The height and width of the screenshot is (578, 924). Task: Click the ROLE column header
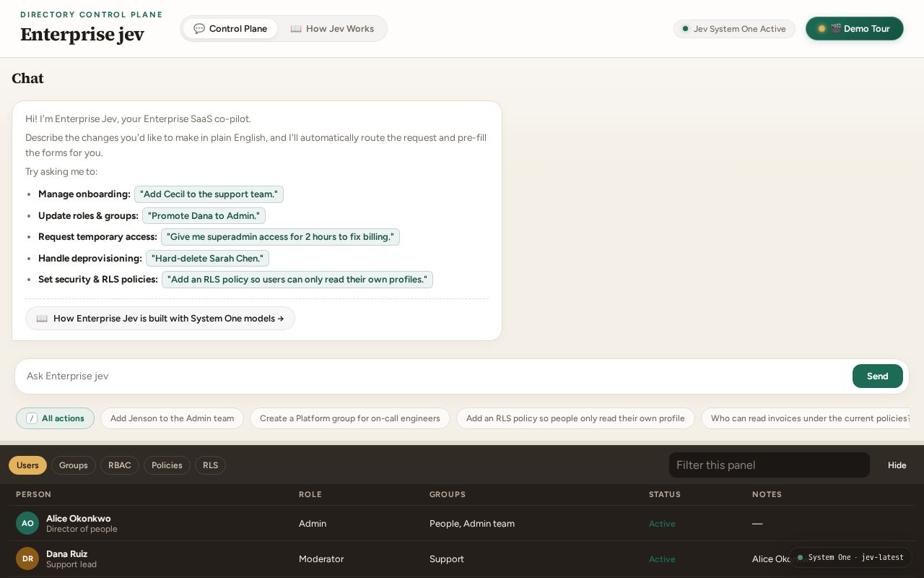coord(310,494)
